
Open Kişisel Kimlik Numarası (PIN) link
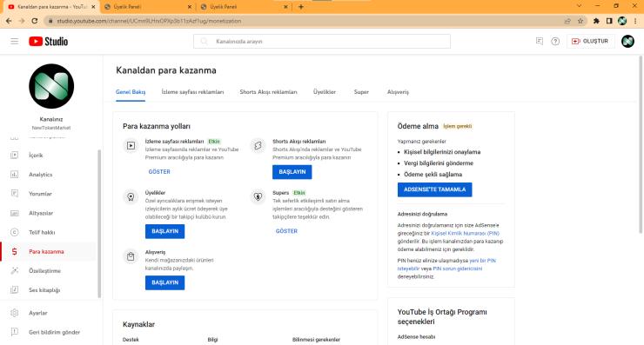click(x=466, y=233)
